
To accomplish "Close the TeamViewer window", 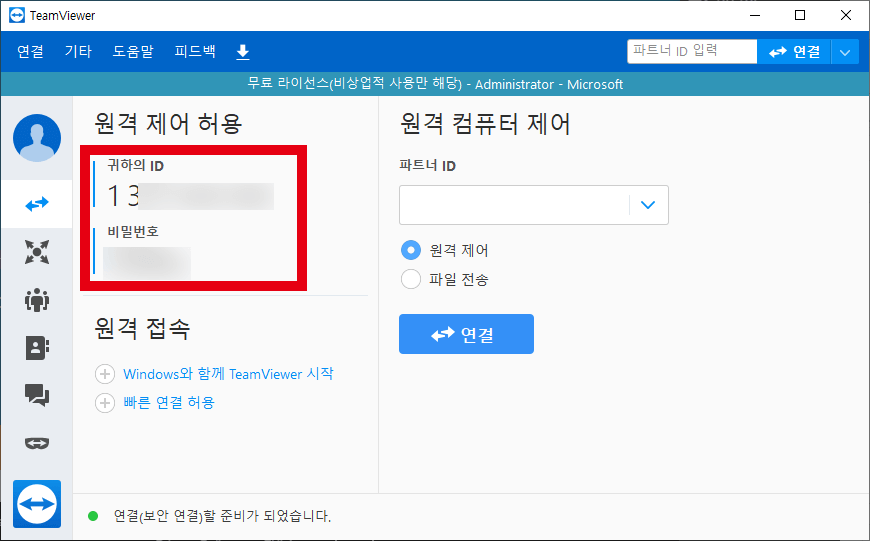I will tap(846, 15).
